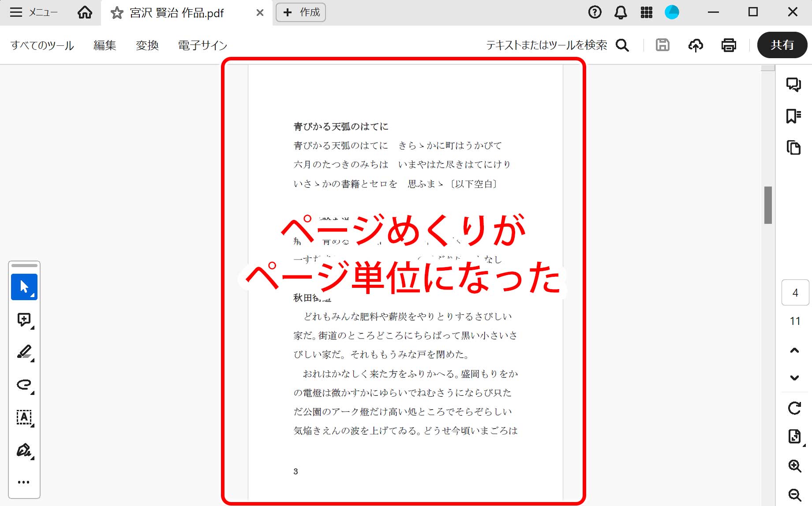Open the apps grid launcher

tap(646, 12)
